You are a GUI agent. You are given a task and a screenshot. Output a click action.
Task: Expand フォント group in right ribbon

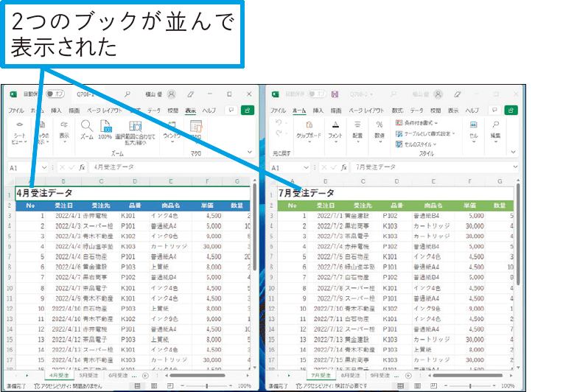coord(335,133)
